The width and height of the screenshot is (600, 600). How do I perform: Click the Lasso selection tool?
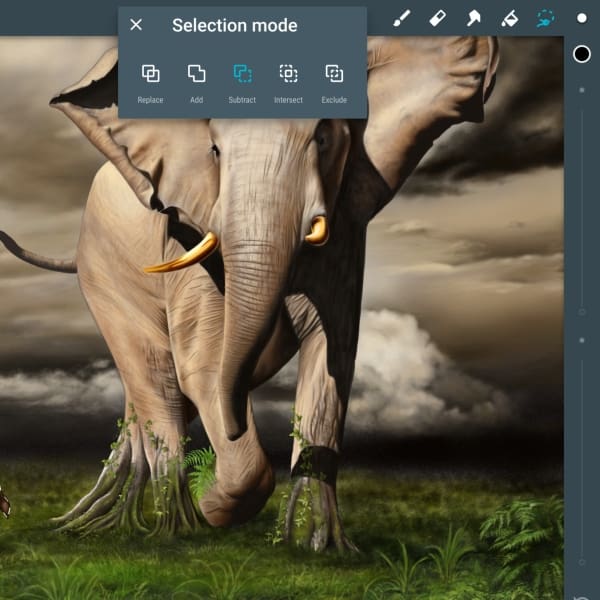click(x=545, y=18)
